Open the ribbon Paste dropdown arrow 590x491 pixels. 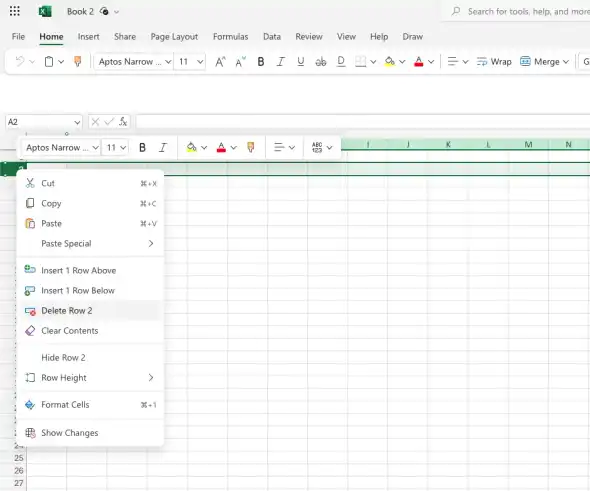(61, 61)
